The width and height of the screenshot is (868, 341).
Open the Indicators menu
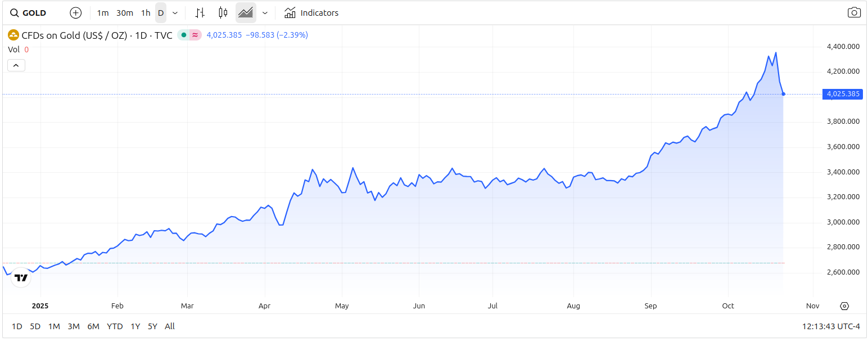point(311,13)
